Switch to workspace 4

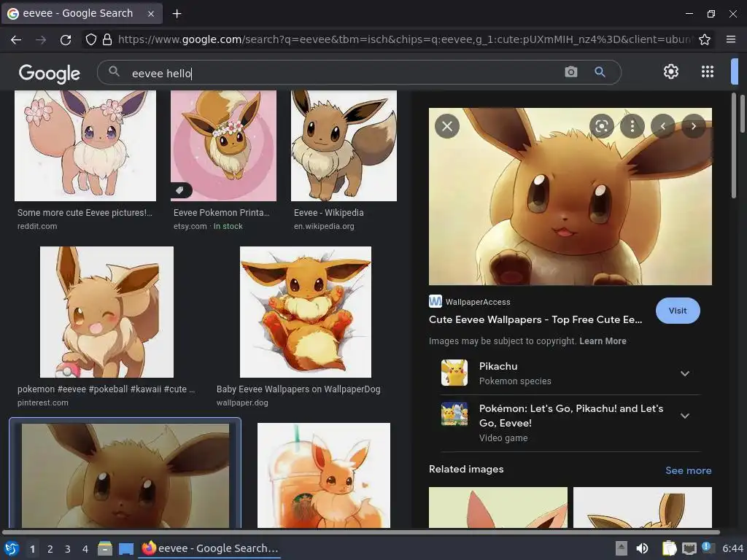click(x=85, y=549)
